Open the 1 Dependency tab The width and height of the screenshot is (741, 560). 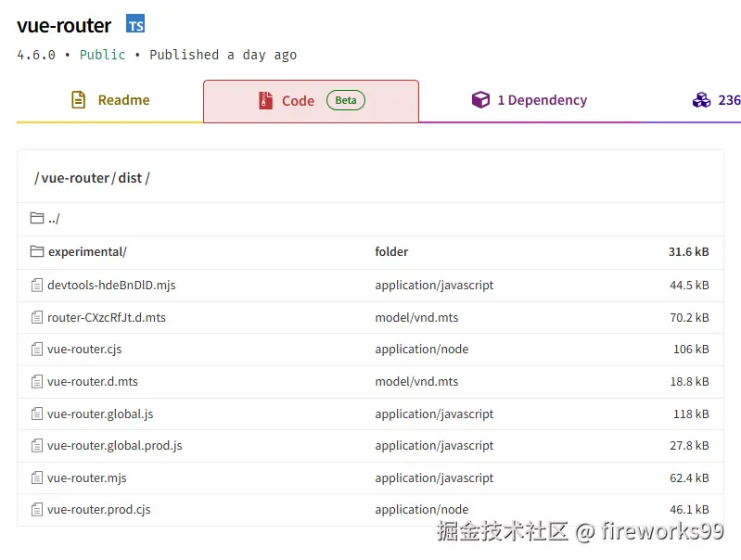530,100
